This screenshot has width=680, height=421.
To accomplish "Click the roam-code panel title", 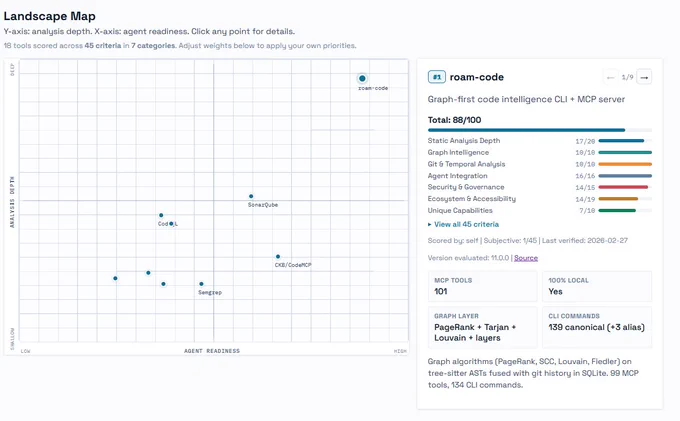I will [x=477, y=77].
